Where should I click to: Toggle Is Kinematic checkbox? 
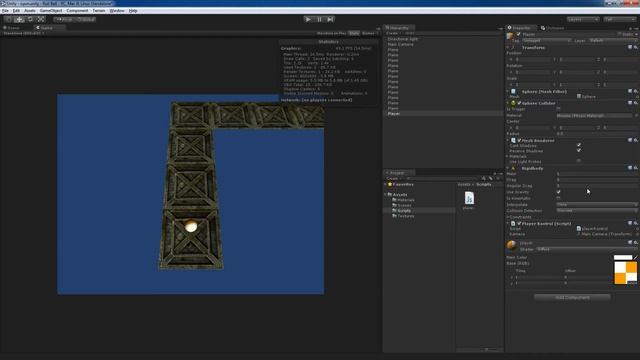(558, 198)
